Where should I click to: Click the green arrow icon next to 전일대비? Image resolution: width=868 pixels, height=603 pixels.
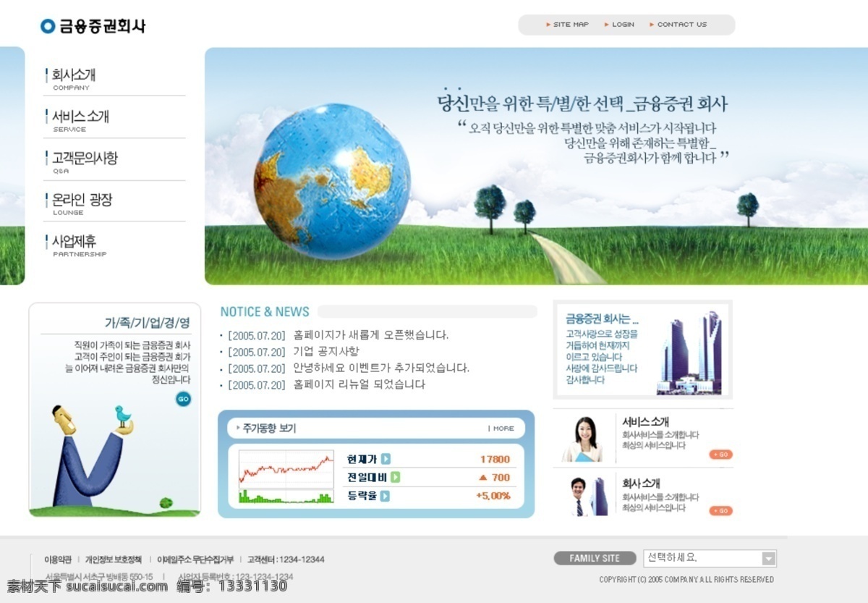coord(395,477)
